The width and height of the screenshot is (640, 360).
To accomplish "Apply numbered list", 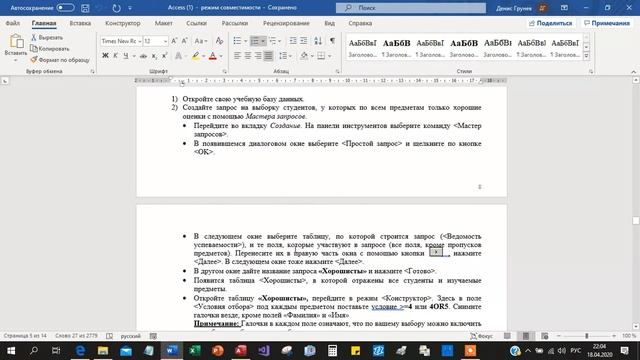I will pyautogui.click(x=255, y=41).
